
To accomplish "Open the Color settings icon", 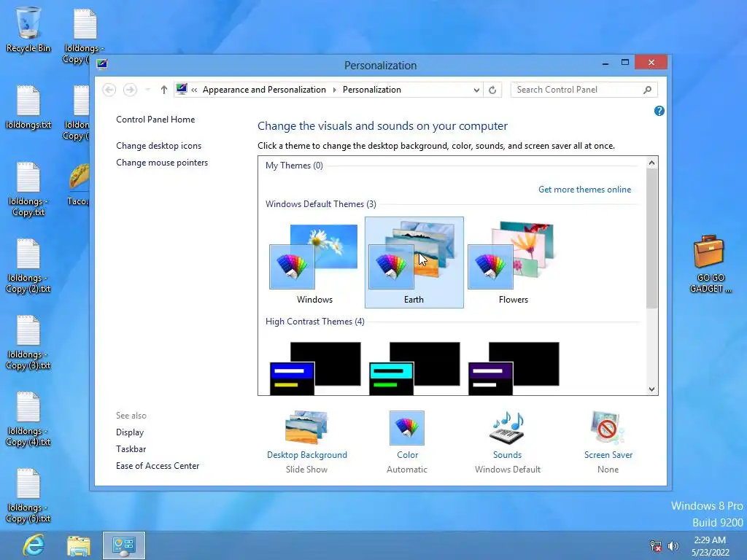I will pyautogui.click(x=407, y=427).
